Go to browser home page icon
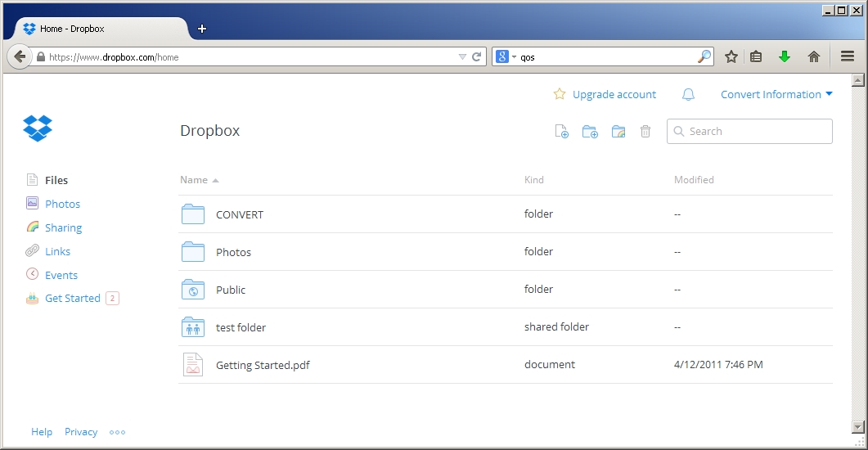This screenshot has width=868, height=450. (x=814, y=56)
